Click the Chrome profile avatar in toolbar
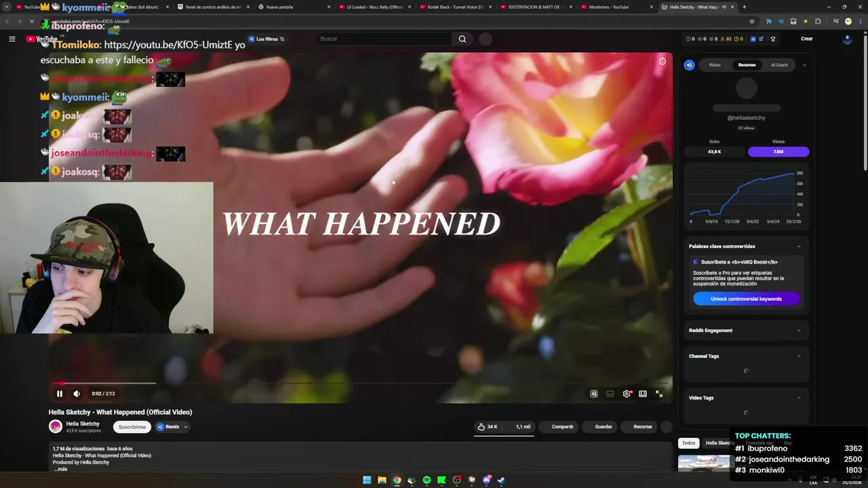This screenshot has height=488, width=868. tap(848, 21)
